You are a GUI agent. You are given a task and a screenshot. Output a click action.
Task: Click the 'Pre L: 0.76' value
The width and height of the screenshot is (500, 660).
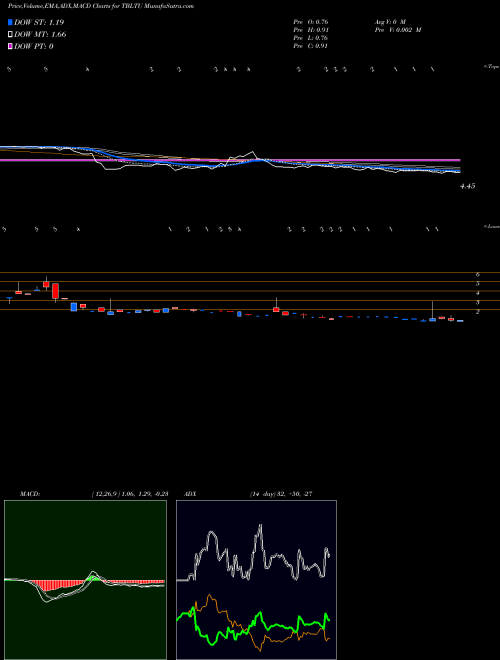(311, 38)
